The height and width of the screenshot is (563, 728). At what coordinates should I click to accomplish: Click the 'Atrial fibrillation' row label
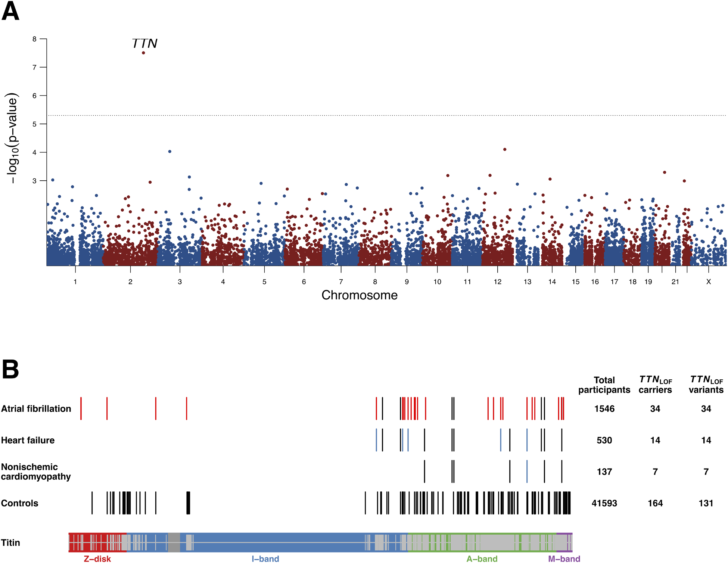36,409
